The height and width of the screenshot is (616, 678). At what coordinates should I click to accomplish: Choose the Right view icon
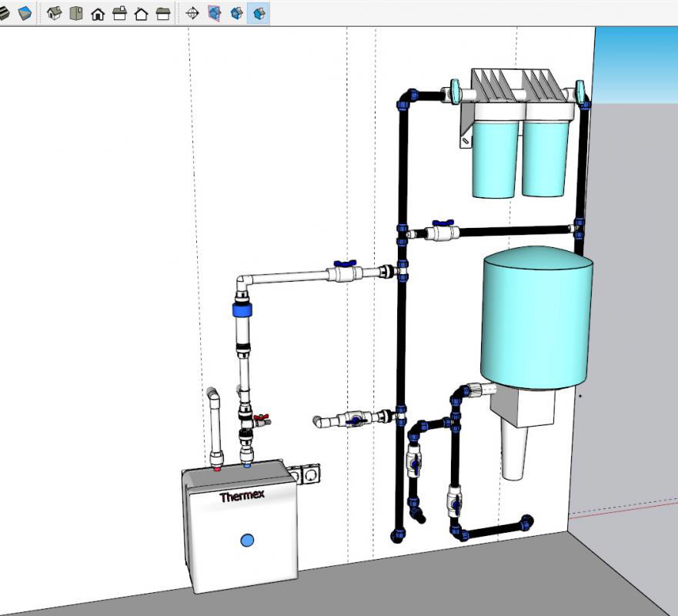click(119, 13)
